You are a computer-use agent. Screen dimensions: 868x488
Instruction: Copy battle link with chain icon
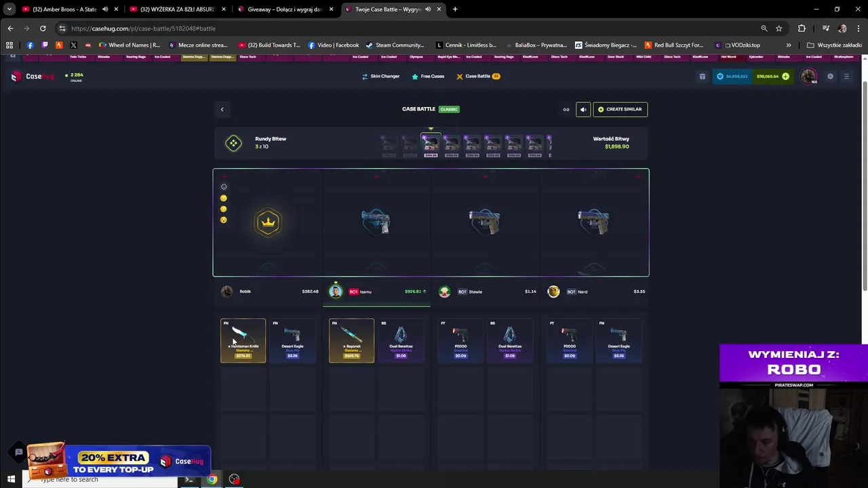click(566, 109)
